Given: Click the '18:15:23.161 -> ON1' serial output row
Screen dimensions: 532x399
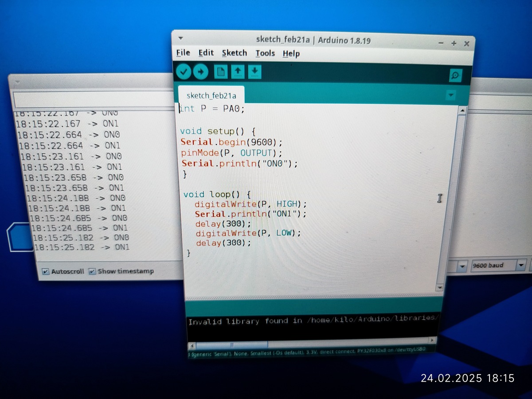Looking at the screenshot, I should tap(72, 167).
